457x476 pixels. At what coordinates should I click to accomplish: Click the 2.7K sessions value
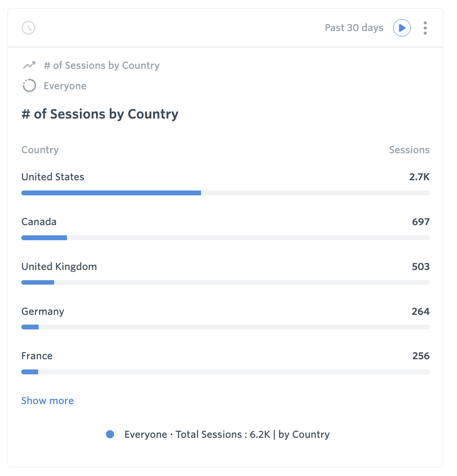pyautogui.click(x=419, y=177)
